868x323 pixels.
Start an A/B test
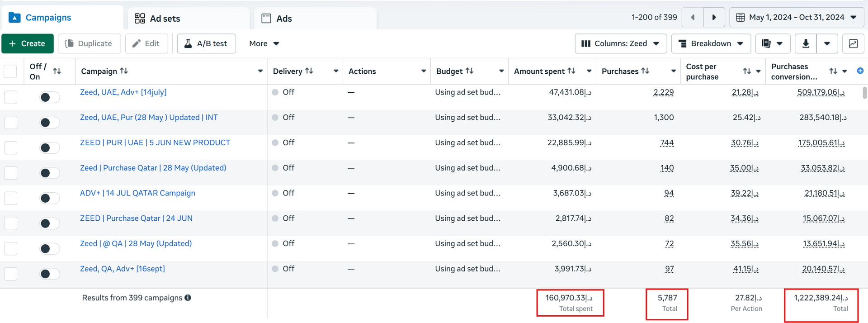207,43
